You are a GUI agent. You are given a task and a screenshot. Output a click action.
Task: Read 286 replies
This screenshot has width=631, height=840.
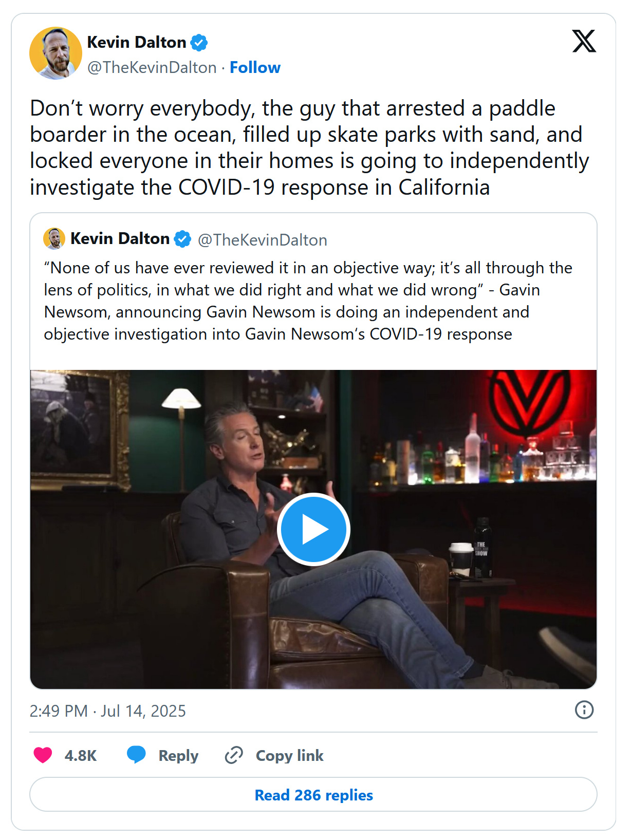point(313,795)
